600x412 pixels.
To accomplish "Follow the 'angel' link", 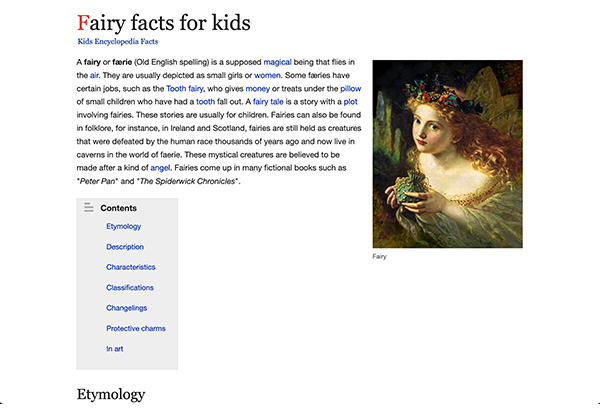I will pyautogui.click(x=160, y=168).
